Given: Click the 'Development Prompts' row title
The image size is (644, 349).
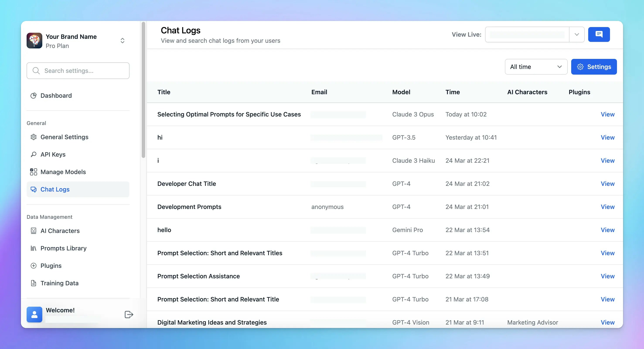Looking at the screenshot, I should [189, 207].
